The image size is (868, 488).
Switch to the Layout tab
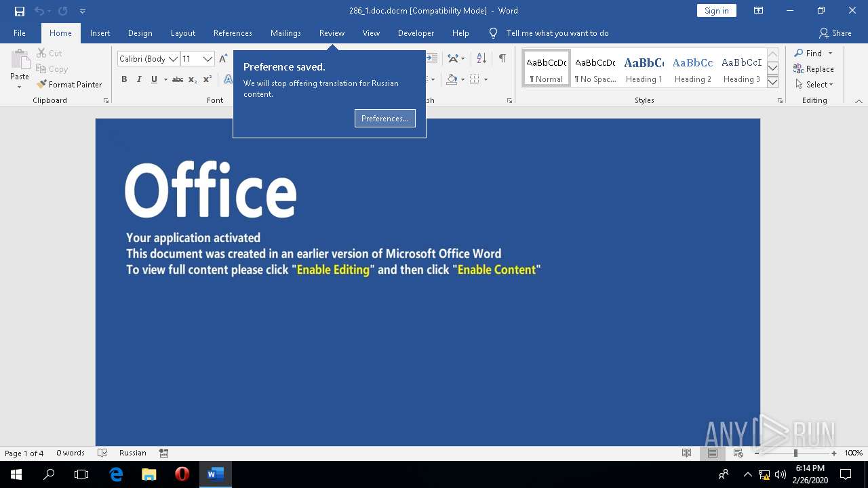coord(183,33)
